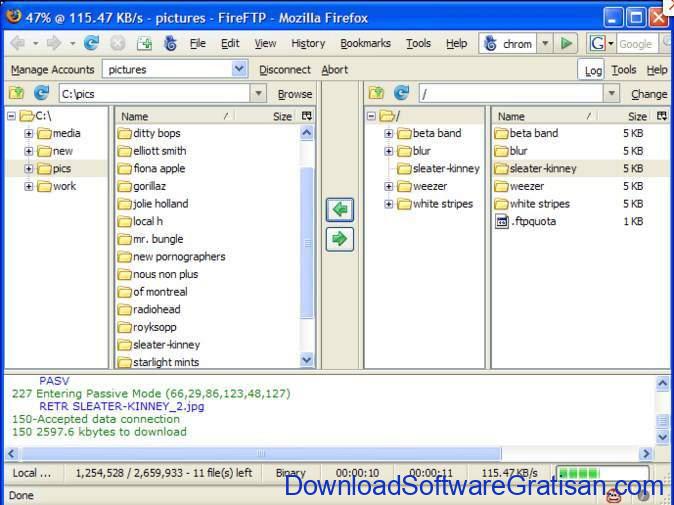The image size is (674, 505).
Task: Download with the left green arrow button
Action: (340, 210)
